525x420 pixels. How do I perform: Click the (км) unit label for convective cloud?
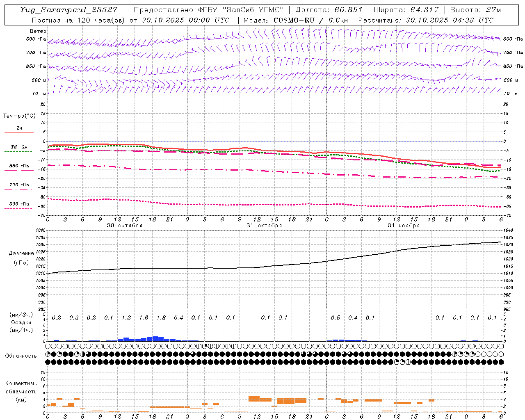21,399
